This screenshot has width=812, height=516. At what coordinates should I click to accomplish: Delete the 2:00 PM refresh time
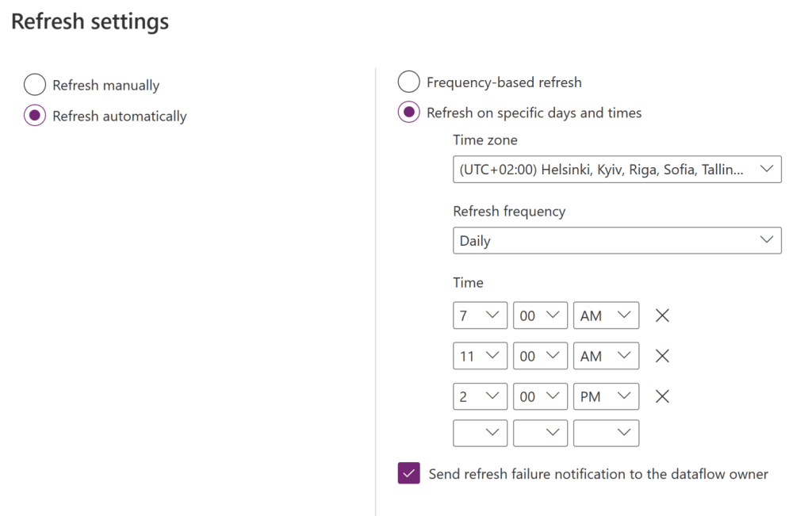click(x=663, y=396)
